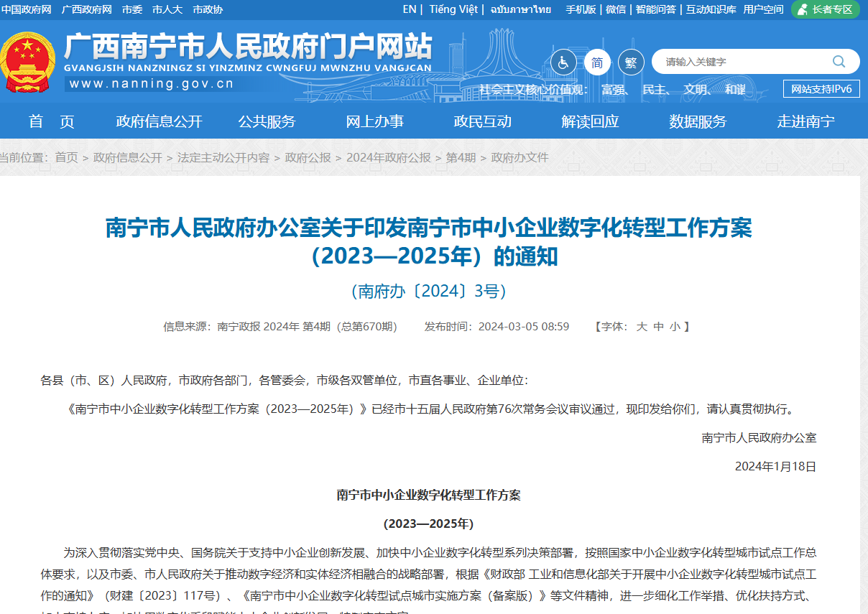Click the search magnifier icon
The image size is (868, 614).
[838, 62]
